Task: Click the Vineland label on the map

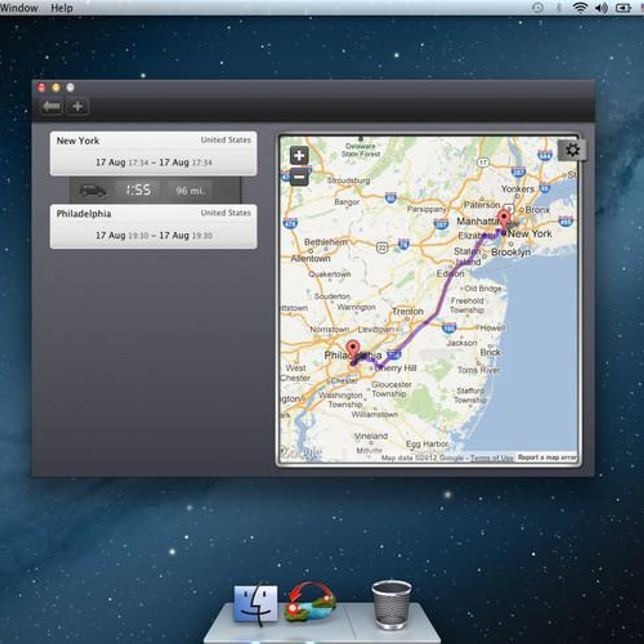Action: (371, 436)
